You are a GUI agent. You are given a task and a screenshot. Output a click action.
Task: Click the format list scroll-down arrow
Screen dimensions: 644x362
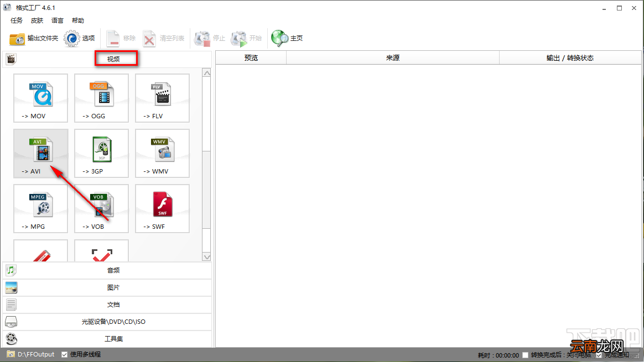(206, 257)
